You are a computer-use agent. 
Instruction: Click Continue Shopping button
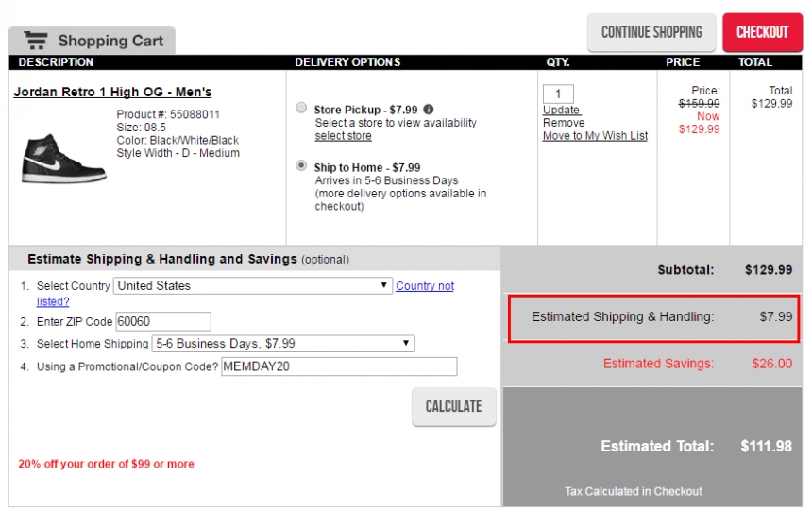651,32
